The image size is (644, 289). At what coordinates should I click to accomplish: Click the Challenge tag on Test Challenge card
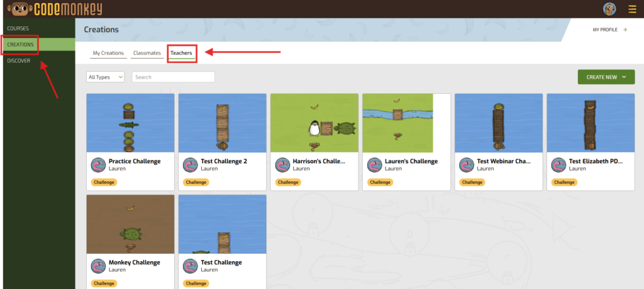click(x=196, y=283)
